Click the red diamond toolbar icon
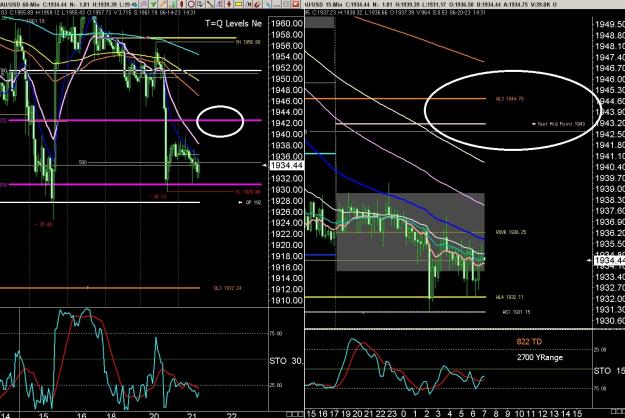Screen dimensions: 625x418 (x=181, y=4)
